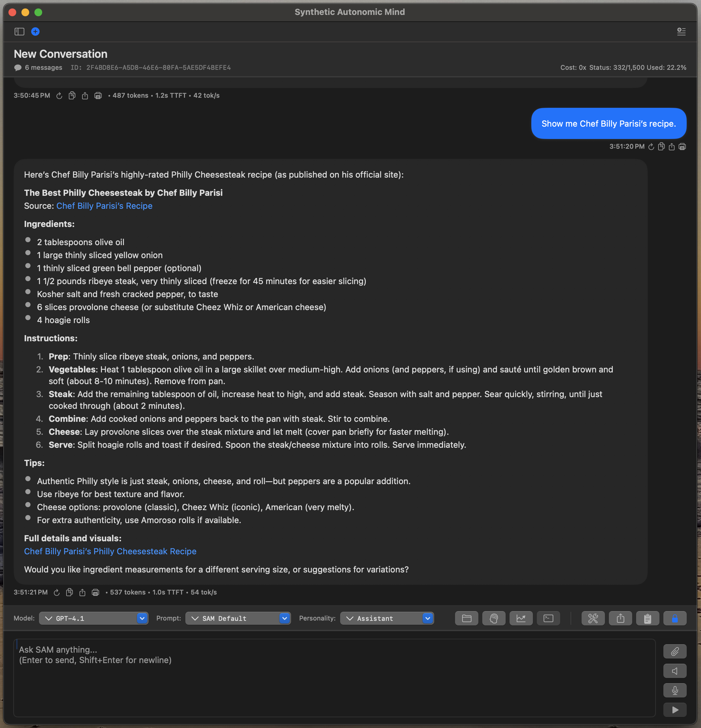Toggle the speaker audio output button
The image size is (701, 728).
[x=674, y=671]
